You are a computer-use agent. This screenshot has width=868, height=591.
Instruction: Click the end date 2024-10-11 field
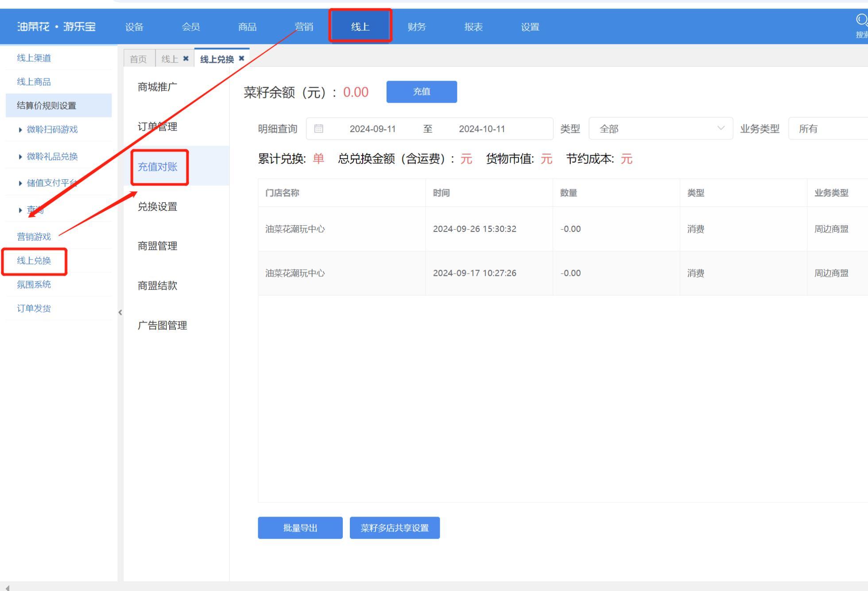[x=482, y=129]
